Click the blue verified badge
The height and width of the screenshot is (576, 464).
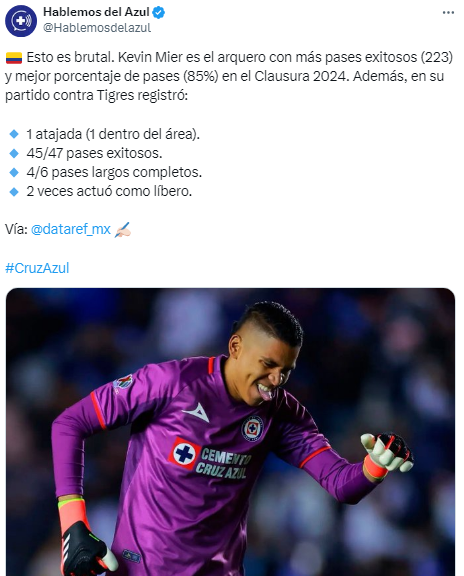tap(159, 12)
